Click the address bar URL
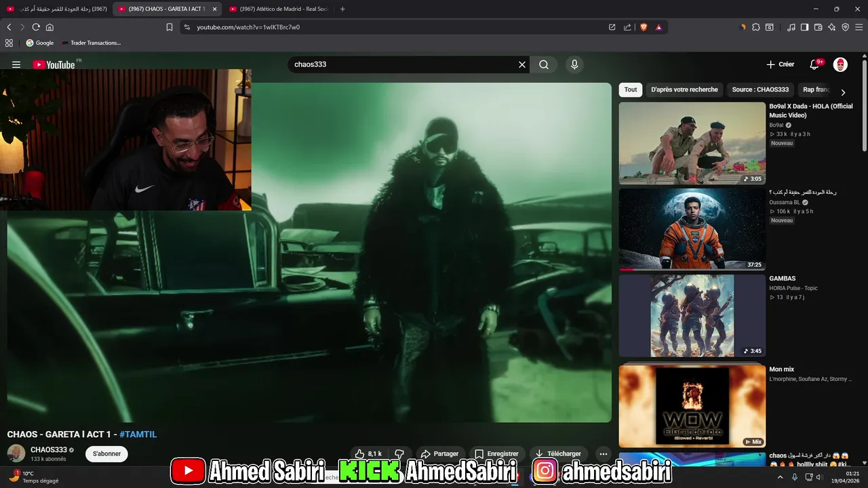This screenshot has height=488, width=868. point(248,27)
